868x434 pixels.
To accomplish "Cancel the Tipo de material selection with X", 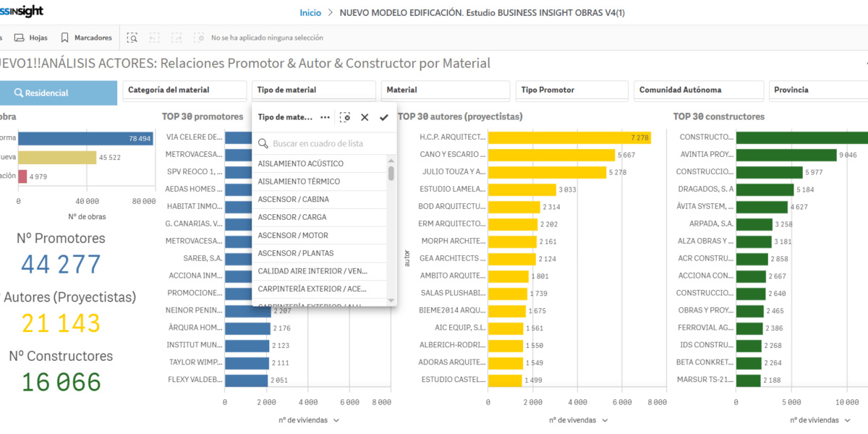I will (x=365, y=117).
